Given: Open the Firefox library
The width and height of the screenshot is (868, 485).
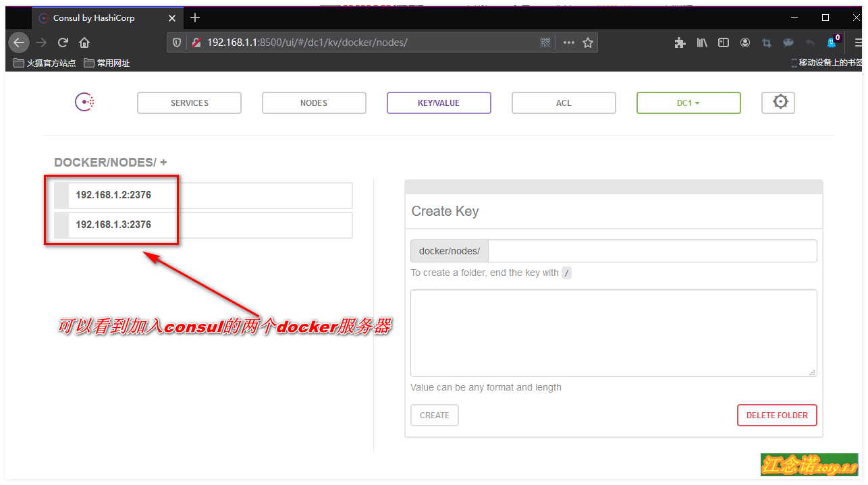Looking at the screenshot, I should [x=702, y=42].
